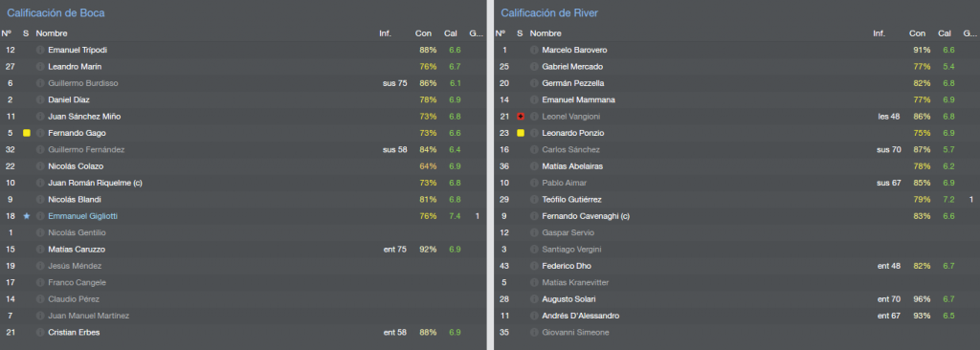
Task: Click info icon next to Giovanni Simeone
Action: 534,333
